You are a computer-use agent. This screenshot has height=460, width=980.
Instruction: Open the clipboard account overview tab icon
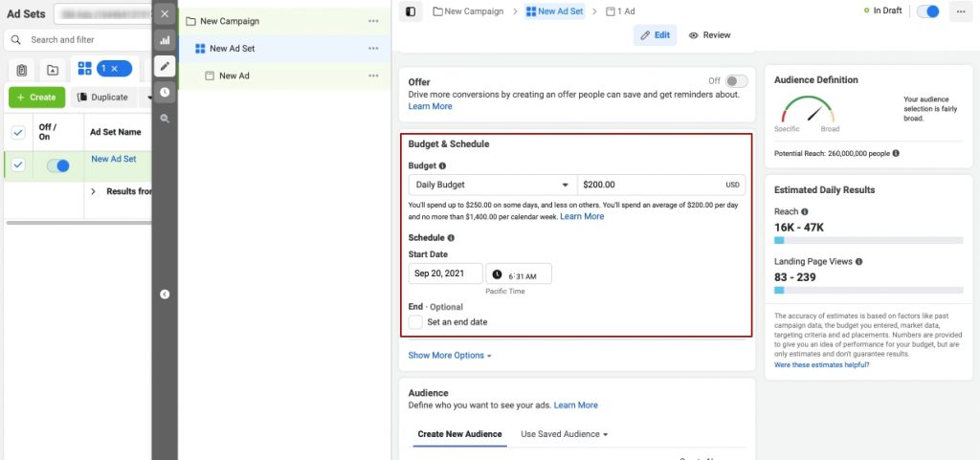pyautogui.click(x=22, y=70)
